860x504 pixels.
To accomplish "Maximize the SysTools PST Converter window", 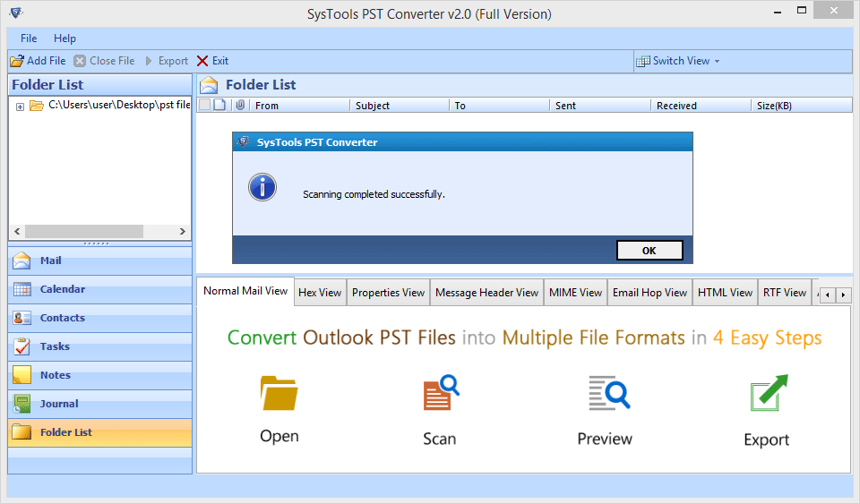I will tap(802, 11).
